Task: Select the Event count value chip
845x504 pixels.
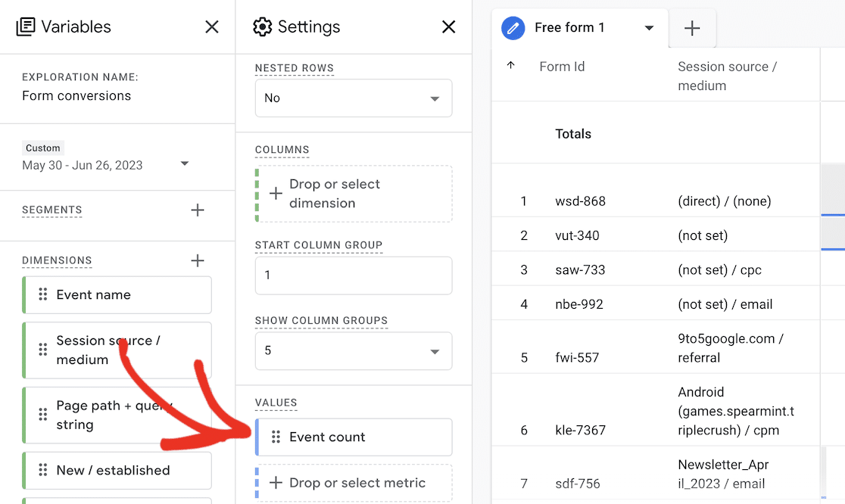Action: click(354, 437)
